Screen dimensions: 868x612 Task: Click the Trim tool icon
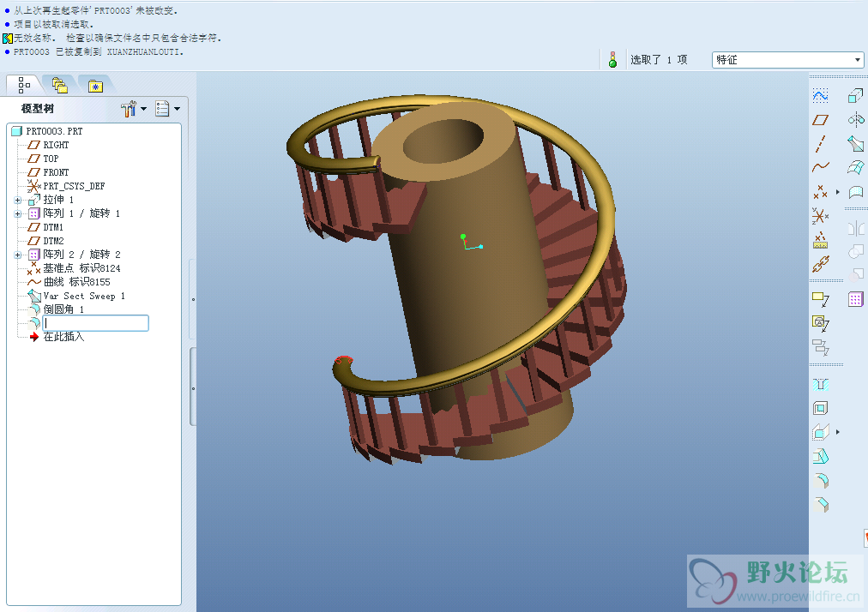pyautogui.click(x=856, y=275)
